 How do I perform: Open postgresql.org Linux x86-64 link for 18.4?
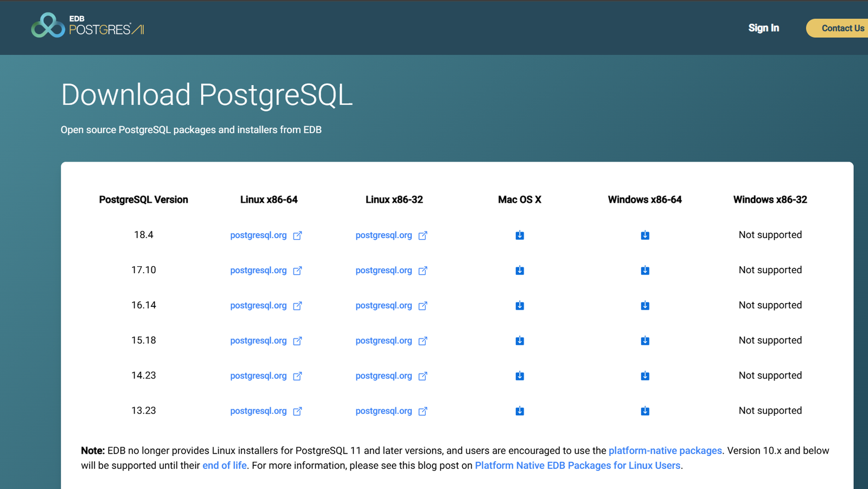point(266,235)
